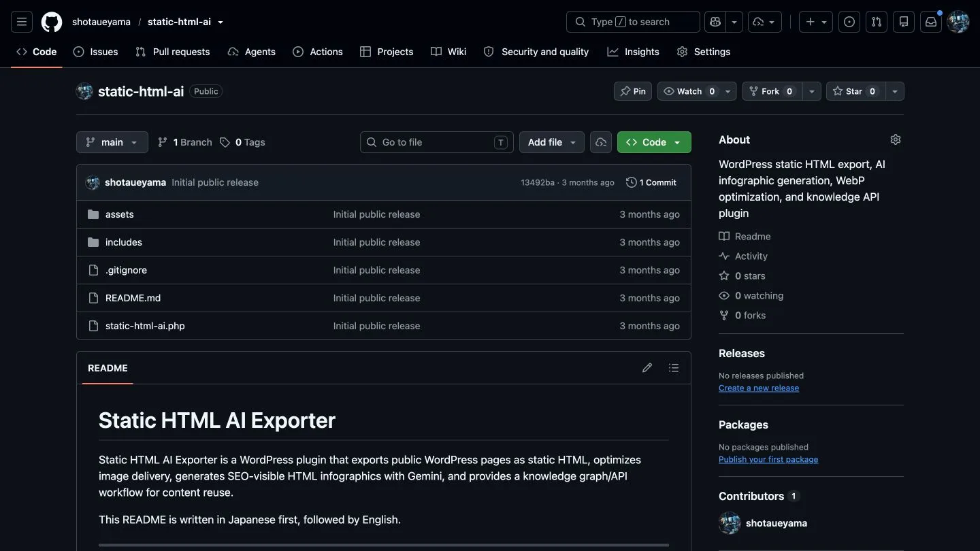The width and height of the screenshot is (980, 551).
Task: Open the Actions tab
Action: [318, 52]
